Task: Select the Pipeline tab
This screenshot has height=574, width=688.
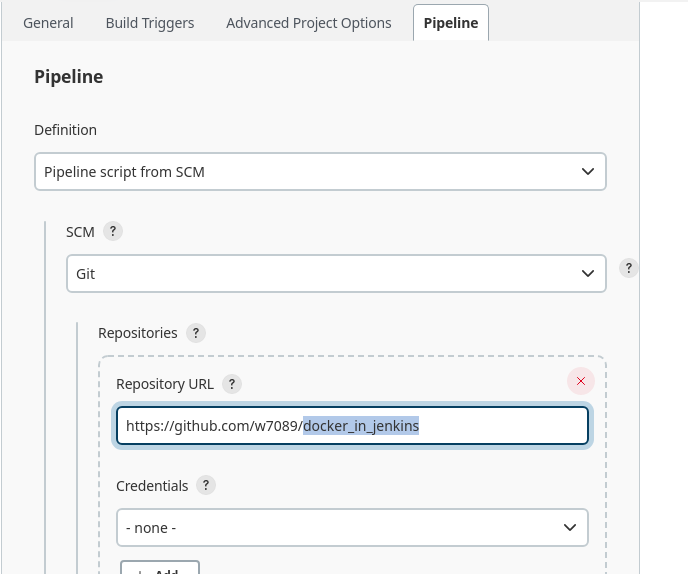Action: point(451,23)
